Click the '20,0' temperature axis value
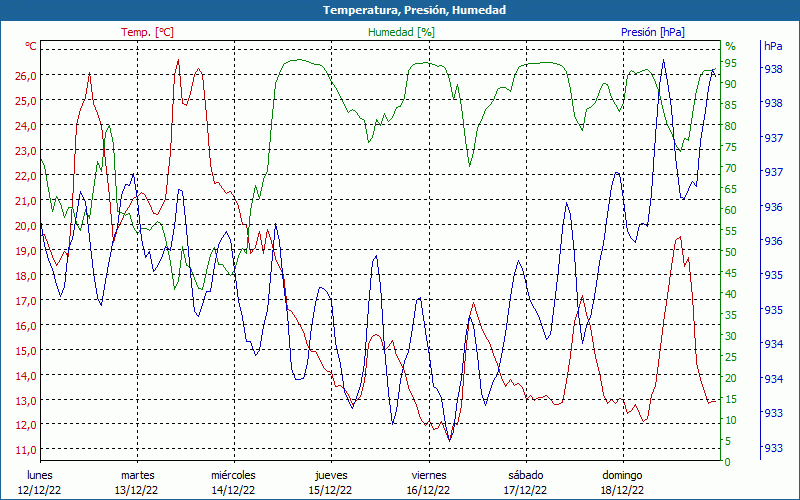This screenshot has width=800, height=500. (x=25, y=226)
